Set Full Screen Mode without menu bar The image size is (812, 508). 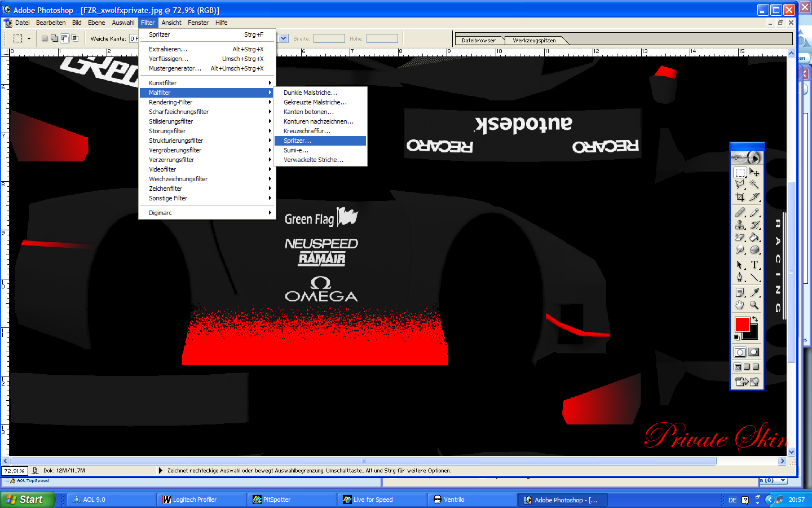coord(756,367)
